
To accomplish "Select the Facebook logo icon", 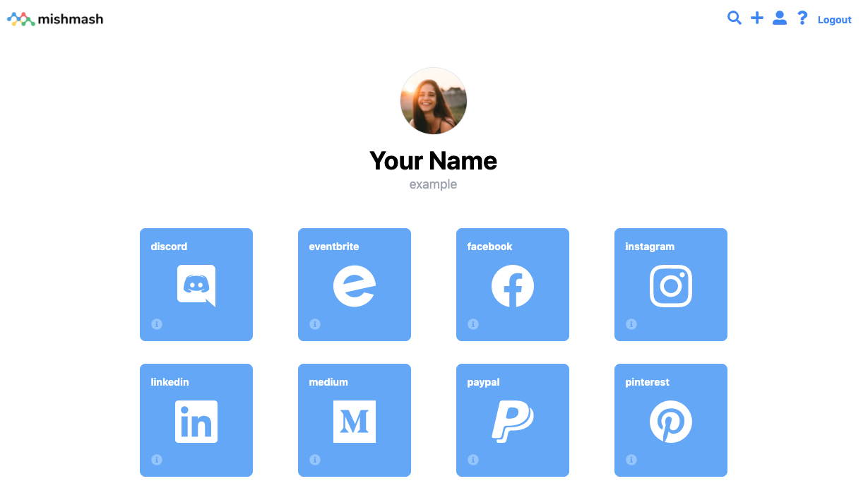I will point(513,286).
